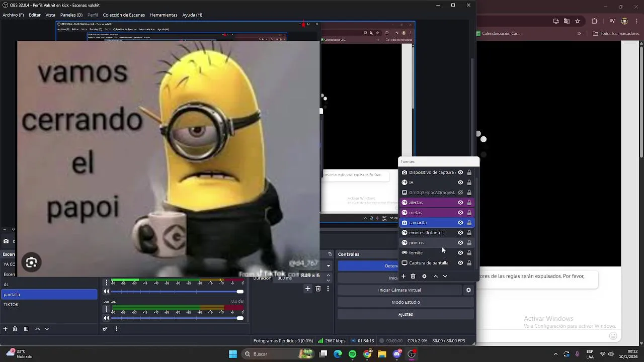Open audio mixer three-dot menu at bottom
Viewport: 644px width, 362px height.
(x=116, y=329)
